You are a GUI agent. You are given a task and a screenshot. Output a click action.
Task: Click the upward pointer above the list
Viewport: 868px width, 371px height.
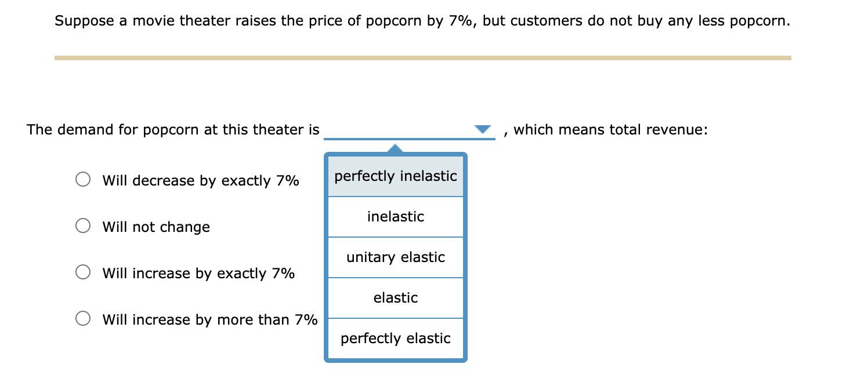395,148
